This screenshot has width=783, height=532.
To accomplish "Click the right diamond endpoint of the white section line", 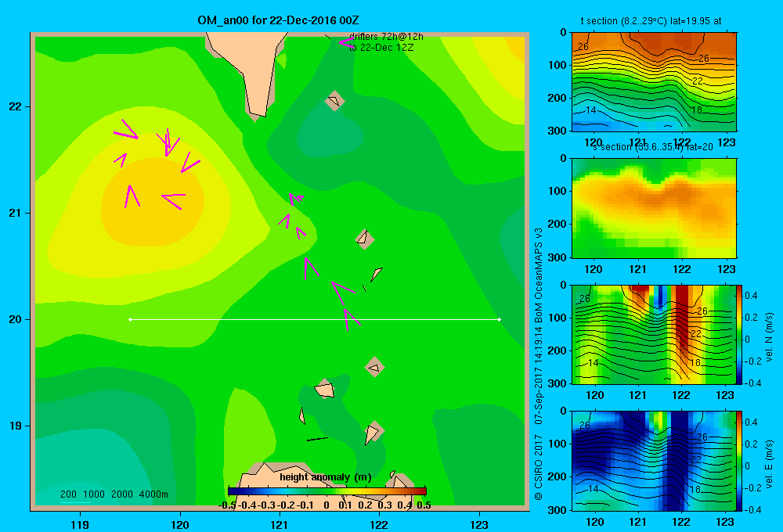I will click(500, 319).
